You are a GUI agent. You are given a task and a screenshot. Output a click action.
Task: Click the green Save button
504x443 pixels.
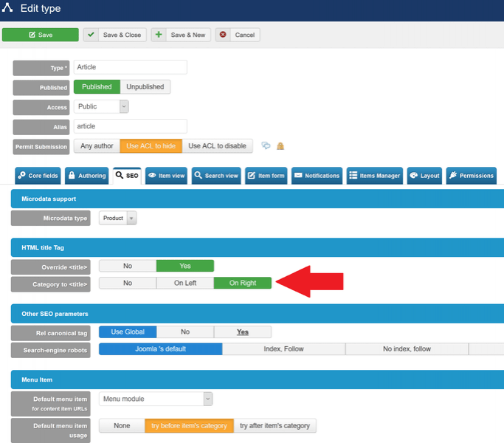click(x=40, y=35)
